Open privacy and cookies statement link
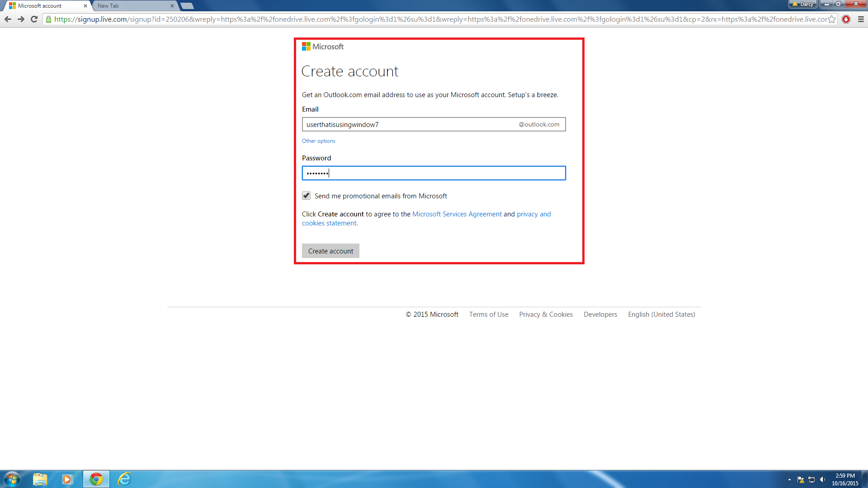This screenshot has width=868, height=488. 426,219
